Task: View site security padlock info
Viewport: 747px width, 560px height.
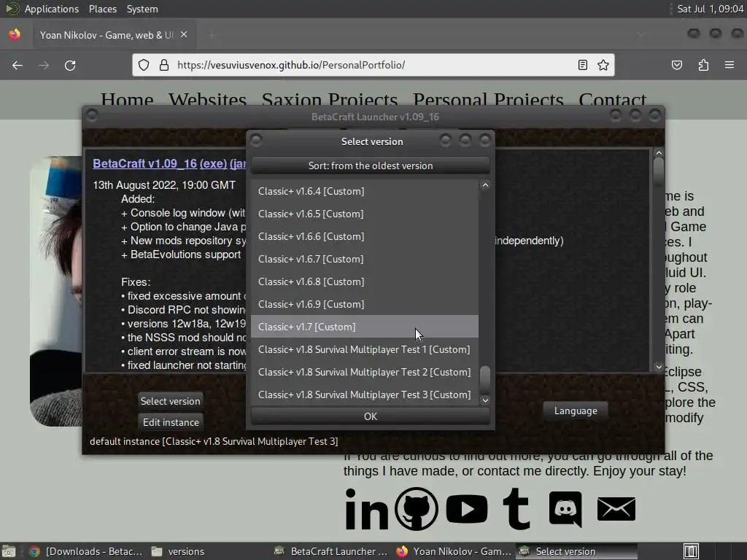Action: click(x=164, y=65)
